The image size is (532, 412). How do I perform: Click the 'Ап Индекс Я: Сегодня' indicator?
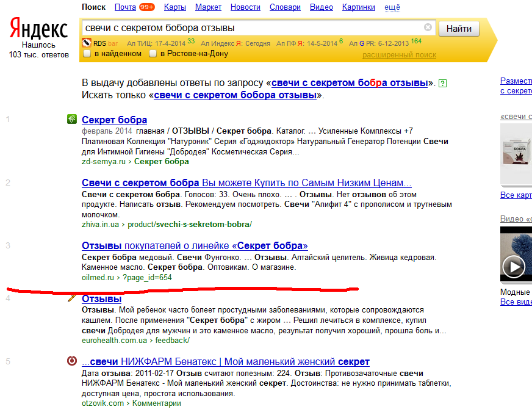coord(235,43)
